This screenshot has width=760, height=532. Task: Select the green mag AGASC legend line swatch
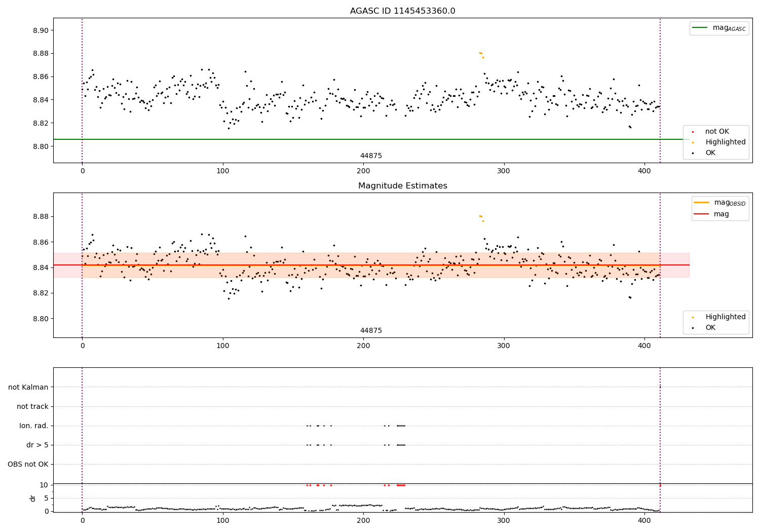pyautogui.click(x=700, y=28)
